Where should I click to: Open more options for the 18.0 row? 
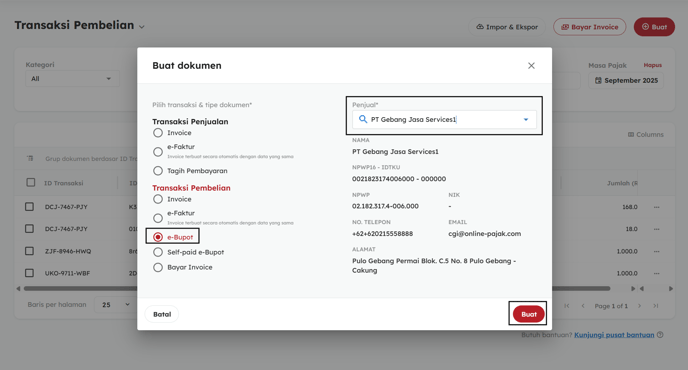click(x=656, y=229)
